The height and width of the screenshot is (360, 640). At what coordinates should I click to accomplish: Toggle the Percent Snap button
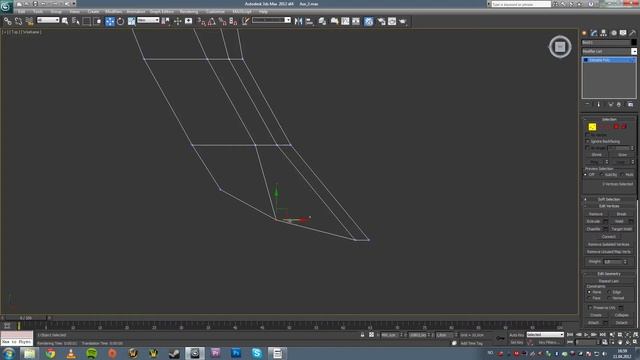tap(222, 21)
